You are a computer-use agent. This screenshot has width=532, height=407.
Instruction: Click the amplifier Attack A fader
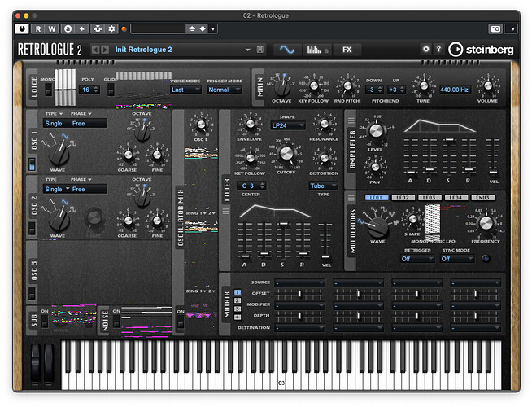[x=410, y=156]
